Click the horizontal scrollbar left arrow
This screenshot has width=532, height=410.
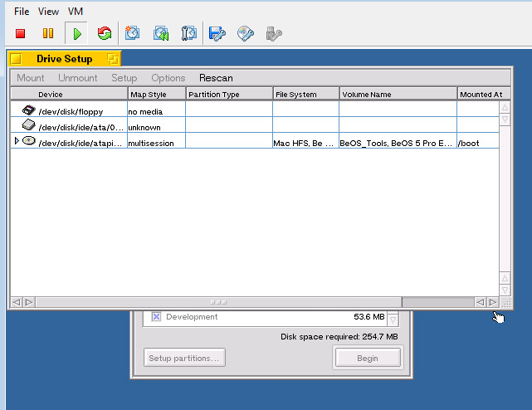17,302
